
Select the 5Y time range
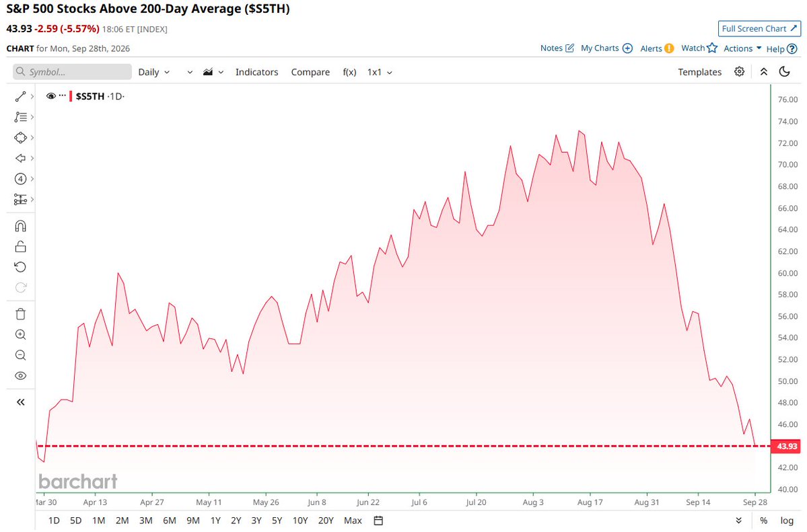277,520
